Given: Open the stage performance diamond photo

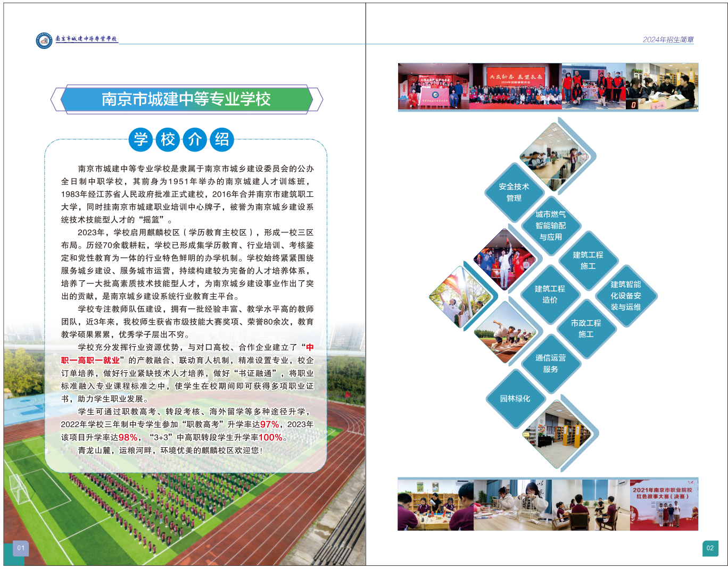Looking at the screenshot, I should pyautogui.click(x=504, y=260).
